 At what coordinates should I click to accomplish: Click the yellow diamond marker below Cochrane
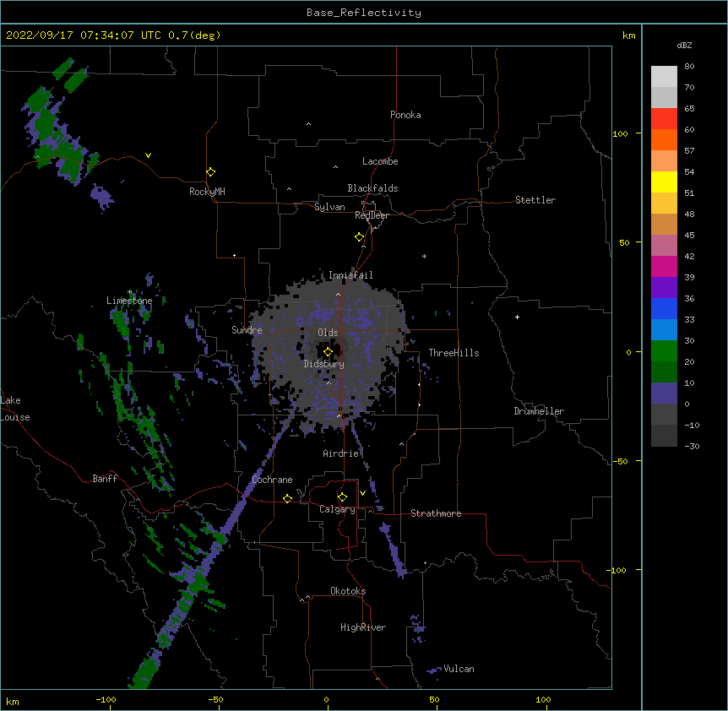pyautogui.click(x=287, y=499)
